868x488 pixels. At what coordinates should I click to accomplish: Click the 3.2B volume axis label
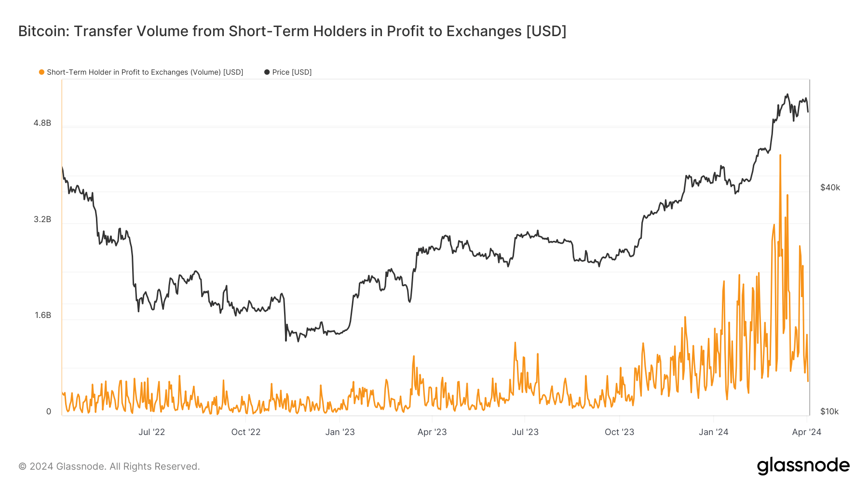pos(42,220)
